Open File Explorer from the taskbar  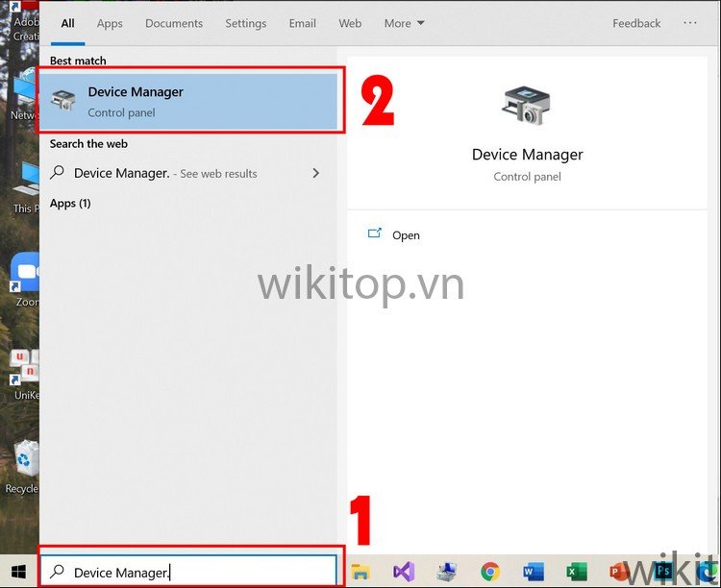pyautogui.click(x=360, y=572)
